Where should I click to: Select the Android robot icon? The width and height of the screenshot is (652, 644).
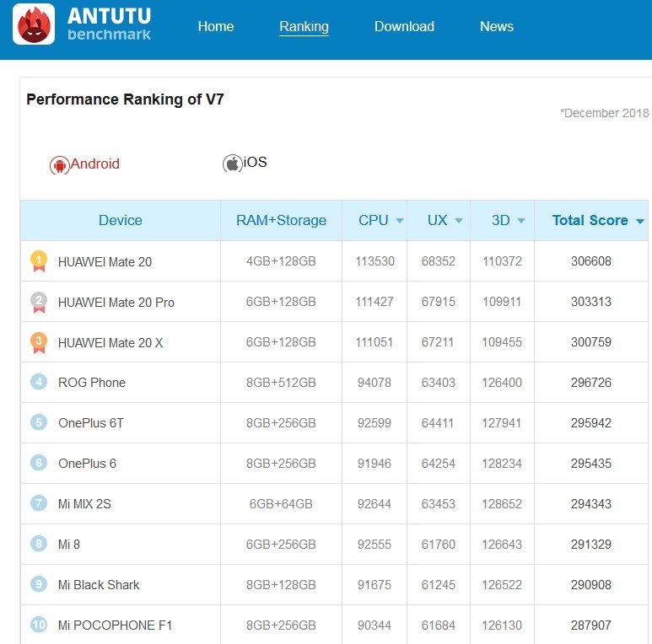point(58,165)
